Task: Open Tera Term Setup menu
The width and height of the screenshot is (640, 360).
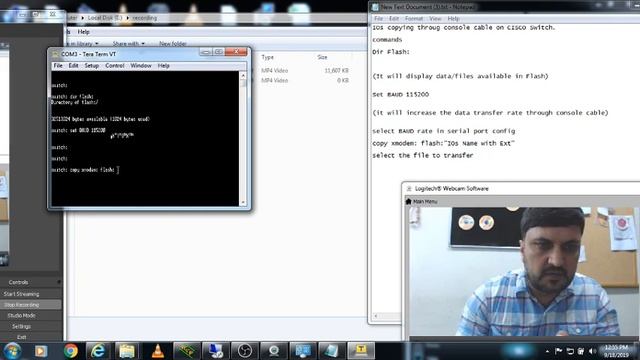Action: coord(91,66)
